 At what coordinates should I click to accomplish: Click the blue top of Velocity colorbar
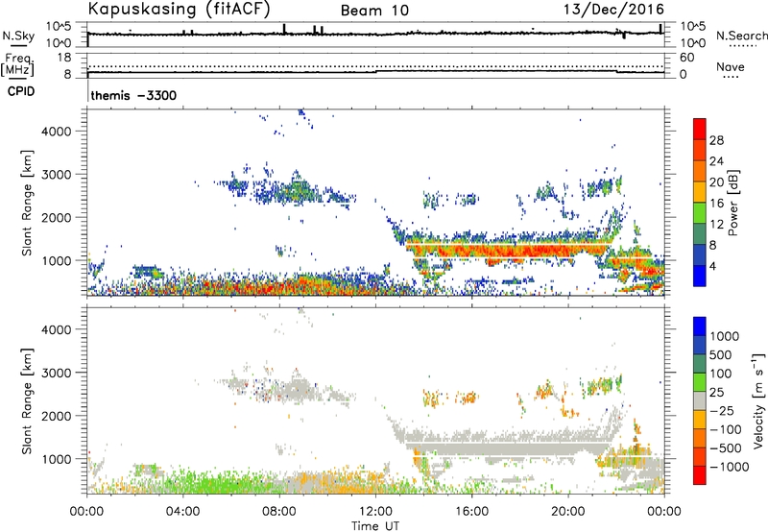click(700, 326)
